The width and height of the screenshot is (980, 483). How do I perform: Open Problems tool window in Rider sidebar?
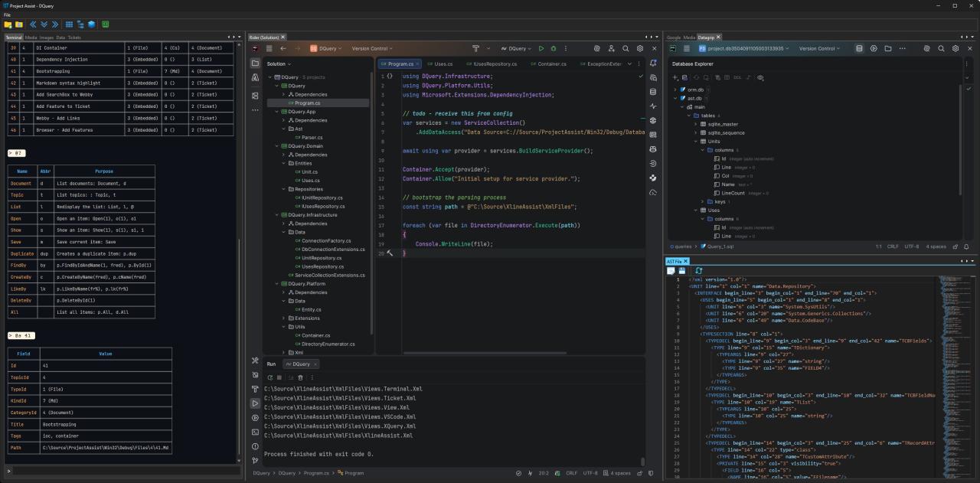coord(255,446)
